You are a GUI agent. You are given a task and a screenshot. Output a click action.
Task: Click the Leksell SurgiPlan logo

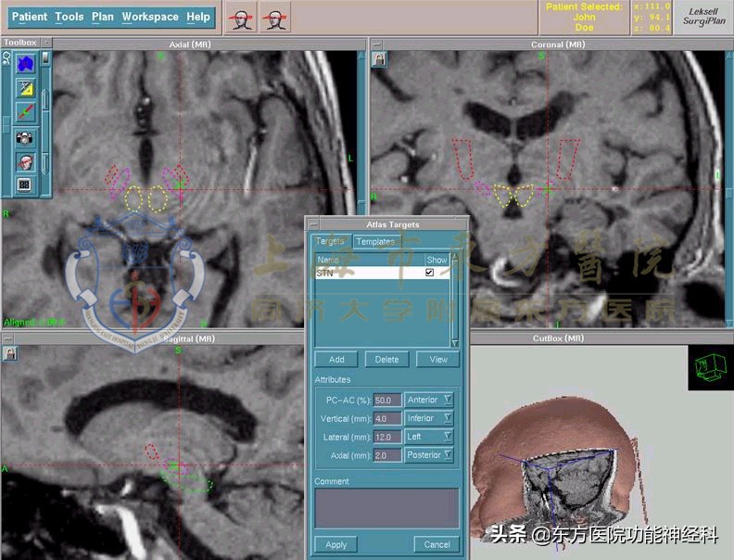click(x=703, y=17)
